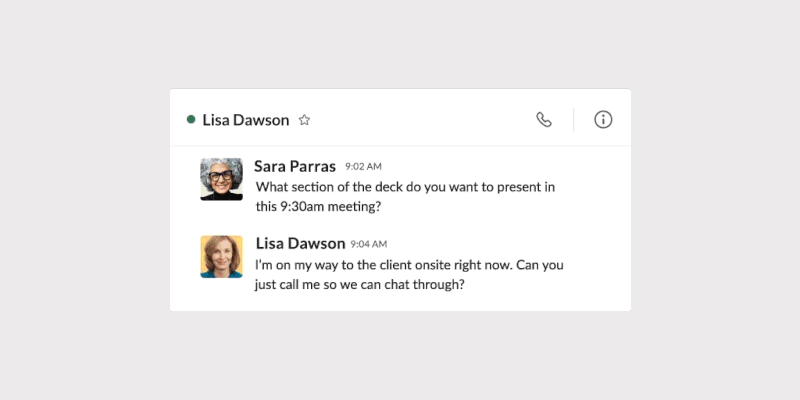Image resolution: width=800 pixels, height=400 pixels.
Task: Click the 9:02 AM timestamp
Action: pos(363,167)
